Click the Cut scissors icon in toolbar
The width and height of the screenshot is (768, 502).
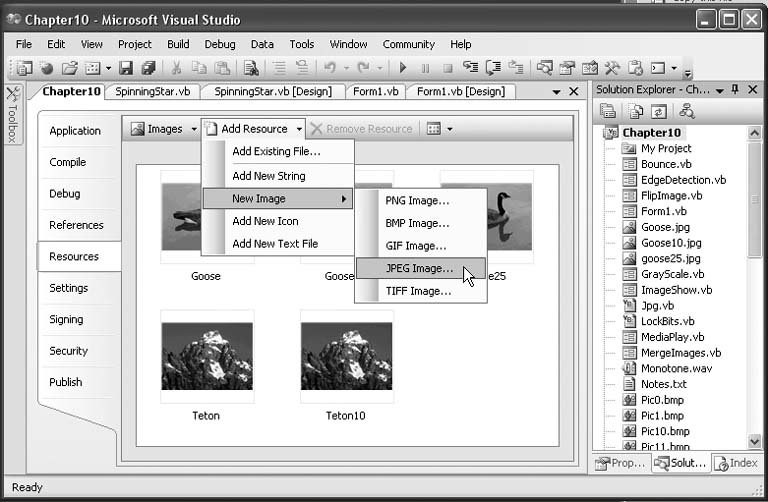pyautogui.click(x=176, y=68)
